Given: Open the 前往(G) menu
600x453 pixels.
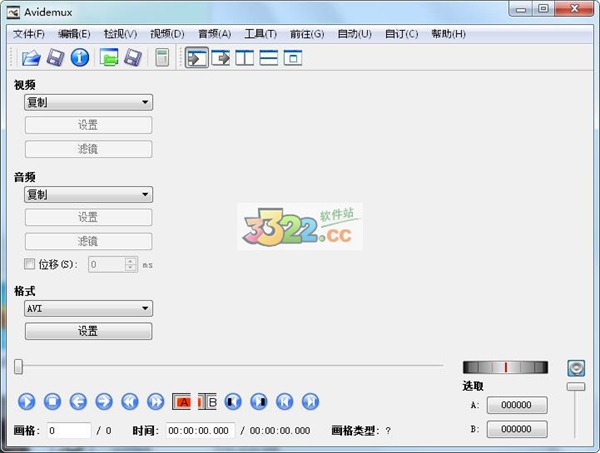Looking at the screenshot, I should 307,34.
